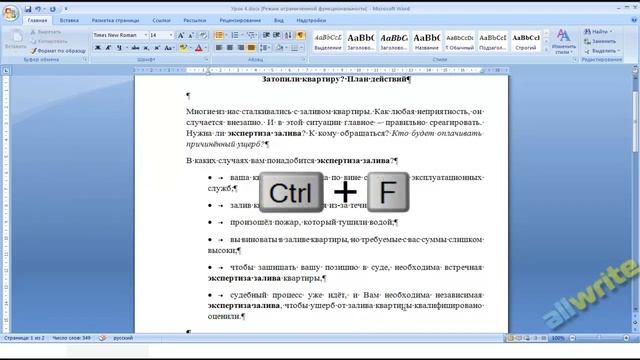The height and width of the screenshot is (360, 640).
Task: Click the spelling check status icon
Action: tap(102, 338)
